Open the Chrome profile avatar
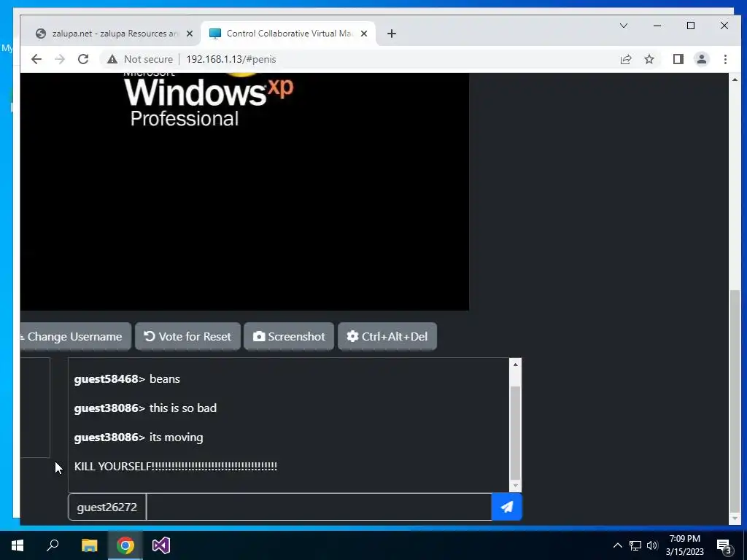This screenshot has width=747, height=560. click(x=701, y=59)
